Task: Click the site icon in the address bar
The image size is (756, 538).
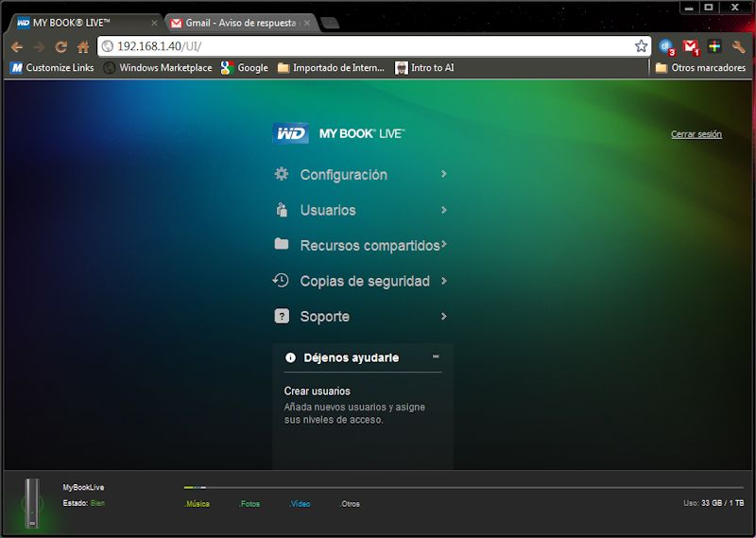Action: pos(108,46)
